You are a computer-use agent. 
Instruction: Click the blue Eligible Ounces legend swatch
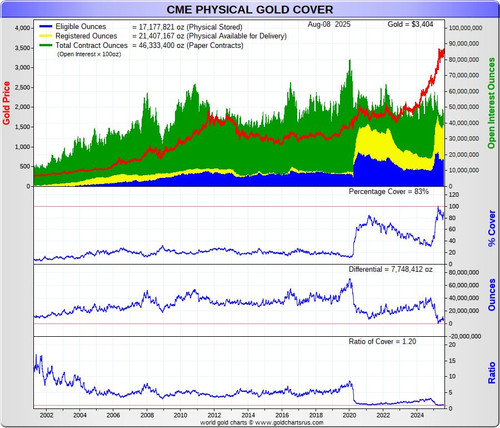point(46,26)
